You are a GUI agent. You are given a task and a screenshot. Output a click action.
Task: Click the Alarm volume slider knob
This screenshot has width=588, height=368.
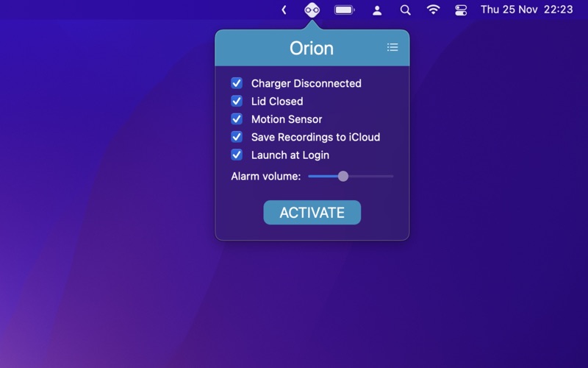(343, 176)
